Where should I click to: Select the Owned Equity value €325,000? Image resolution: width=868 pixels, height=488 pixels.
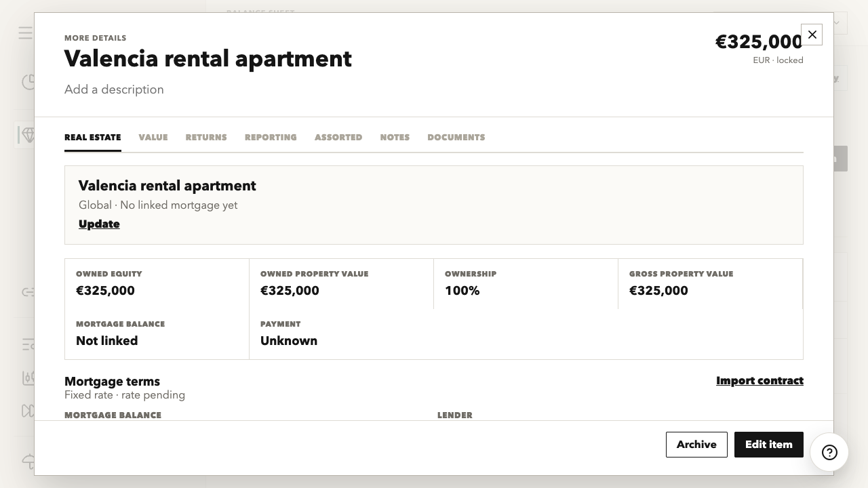105,291
